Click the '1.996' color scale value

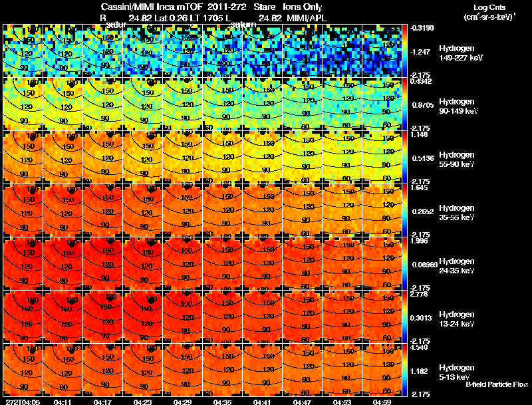(419, 241)
